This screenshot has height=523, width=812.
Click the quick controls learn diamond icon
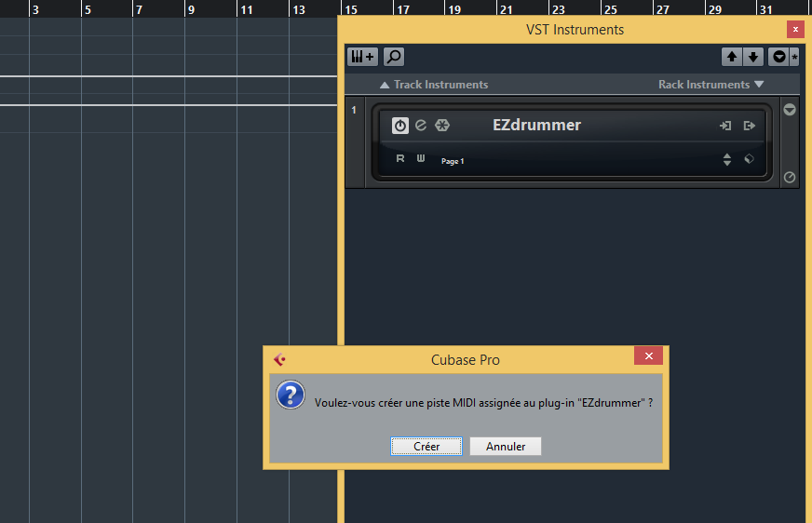(x=750, y=159)
